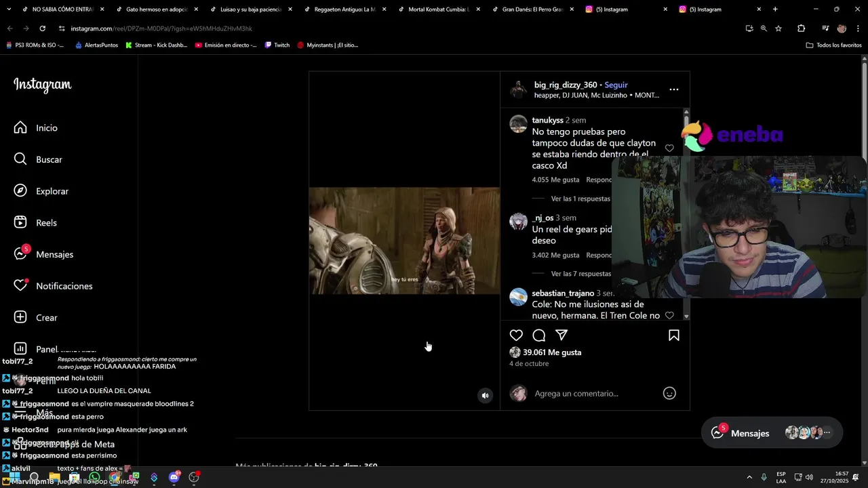
Task: Switch to 'NO SABIA CÓMO ENTRAR' tab
Action: [x=62, y=9]
